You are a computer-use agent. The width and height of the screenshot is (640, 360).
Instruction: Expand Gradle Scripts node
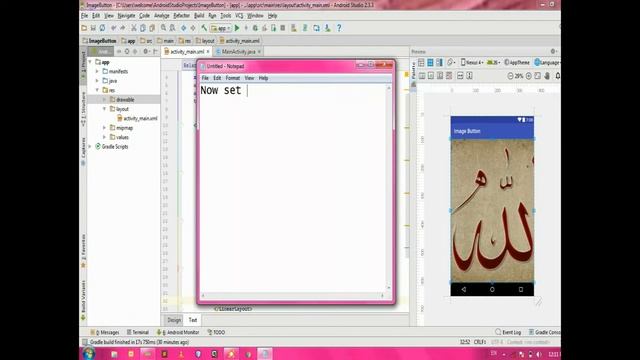[x=90, y=147]
